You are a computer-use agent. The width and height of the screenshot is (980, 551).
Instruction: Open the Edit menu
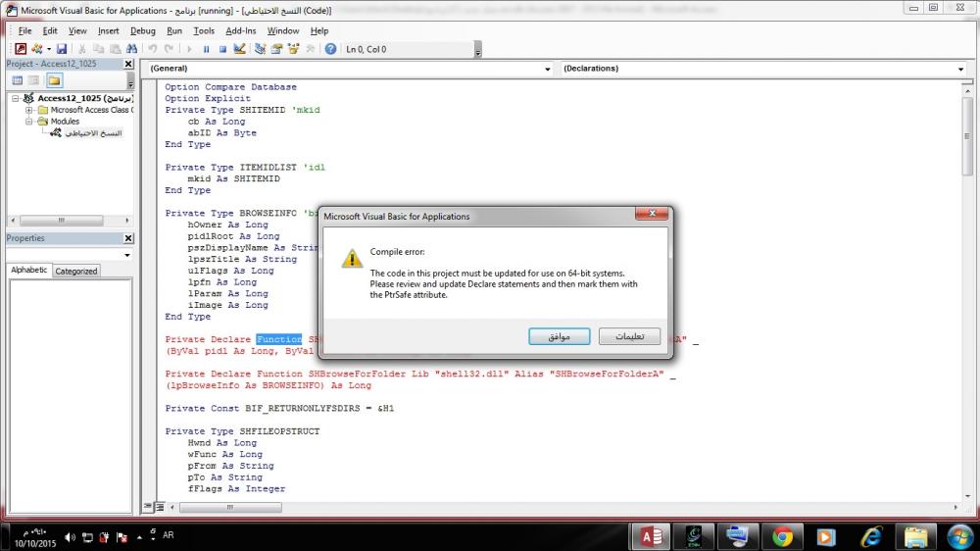pyautogui.click(x=50, y=30)
